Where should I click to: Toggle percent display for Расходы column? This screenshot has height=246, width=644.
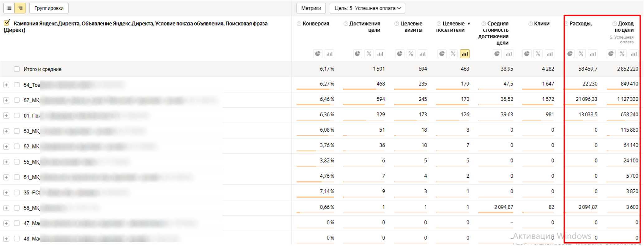coord(581,54)
